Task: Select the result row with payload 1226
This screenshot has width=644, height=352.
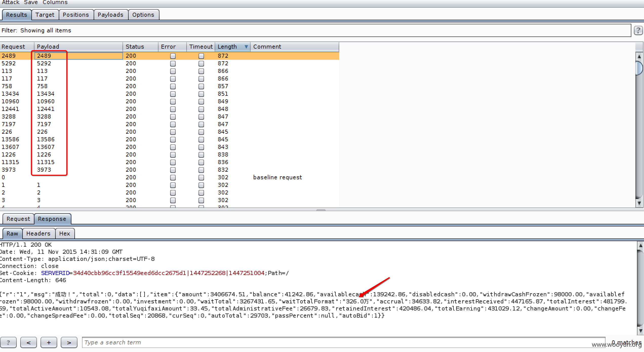Action: point(169,155)
